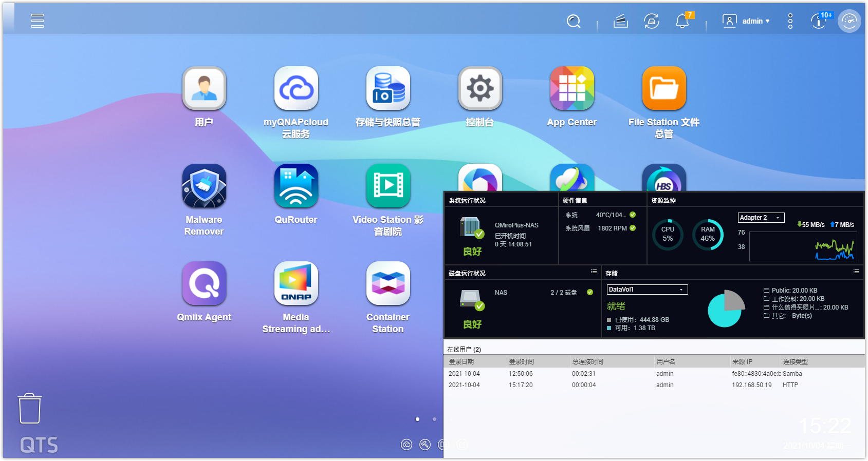Select the HTTP connection row

654,385
